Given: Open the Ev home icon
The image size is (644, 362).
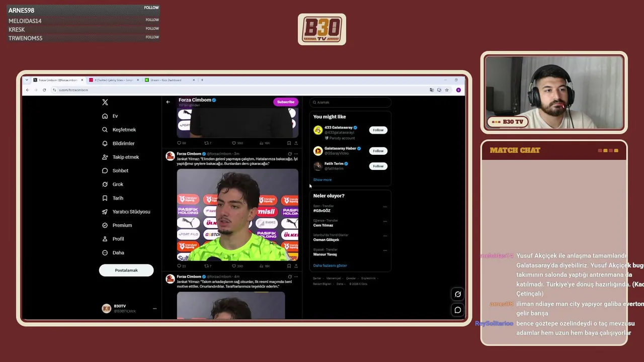Looking at the screenshot, I should pos(105,116).
